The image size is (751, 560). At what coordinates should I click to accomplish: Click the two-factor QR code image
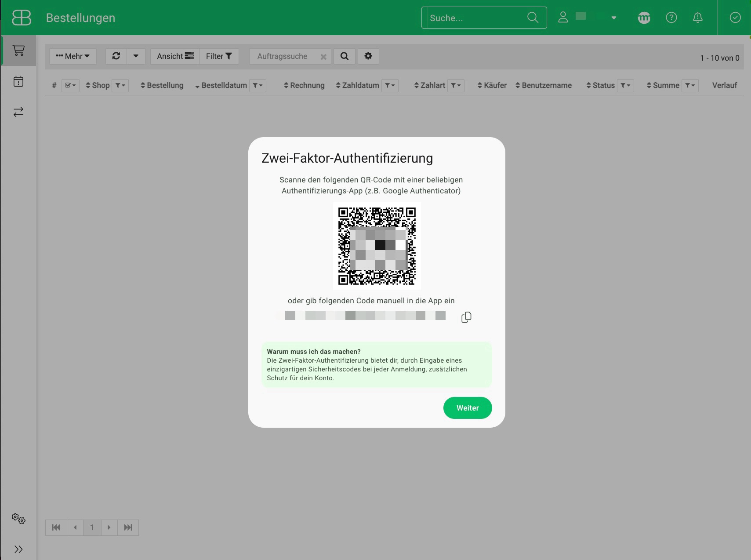[377, 246]
